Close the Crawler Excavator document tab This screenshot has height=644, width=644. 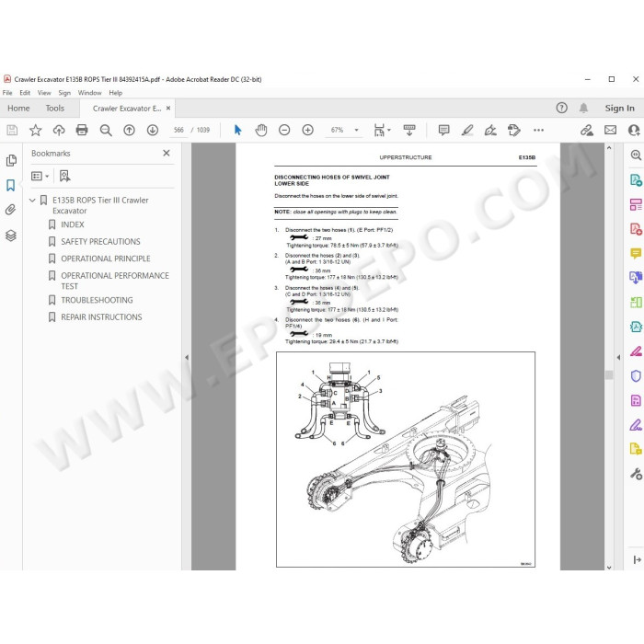coord(168,109)
